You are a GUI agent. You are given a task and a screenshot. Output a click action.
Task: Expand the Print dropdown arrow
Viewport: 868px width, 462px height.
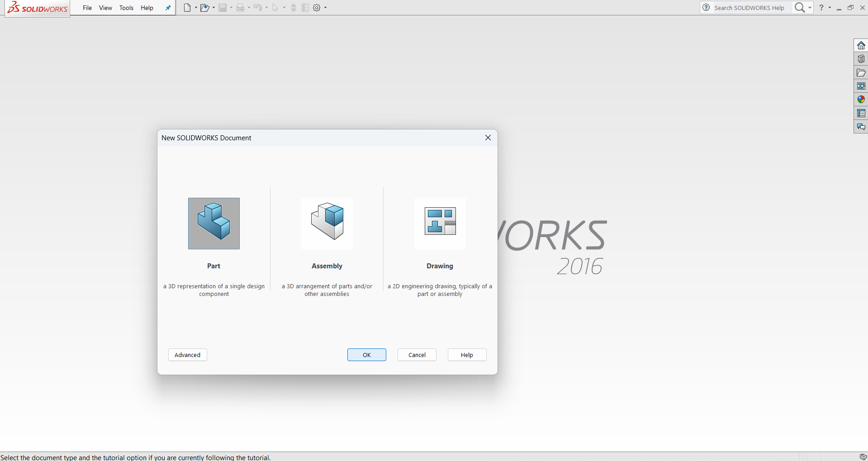tap(249, 8)
